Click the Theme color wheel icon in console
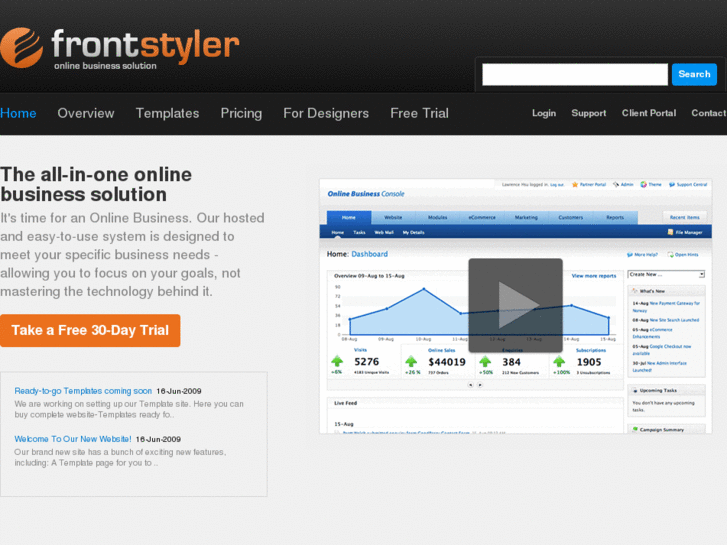This screenshot has width=727, height=545. [x=644, y=185]
